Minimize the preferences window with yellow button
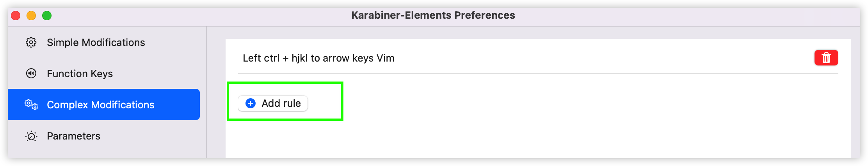Screen dimensions: 868x166 [x=31, y=16]
